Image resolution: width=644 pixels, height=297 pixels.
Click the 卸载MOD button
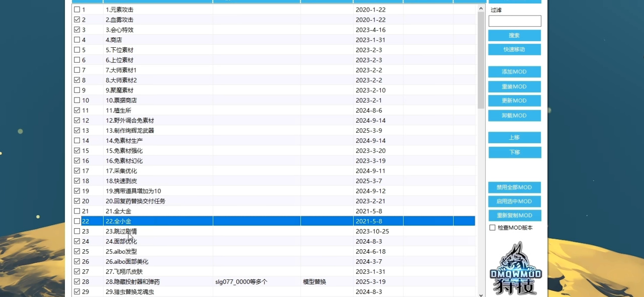(514, 116)
